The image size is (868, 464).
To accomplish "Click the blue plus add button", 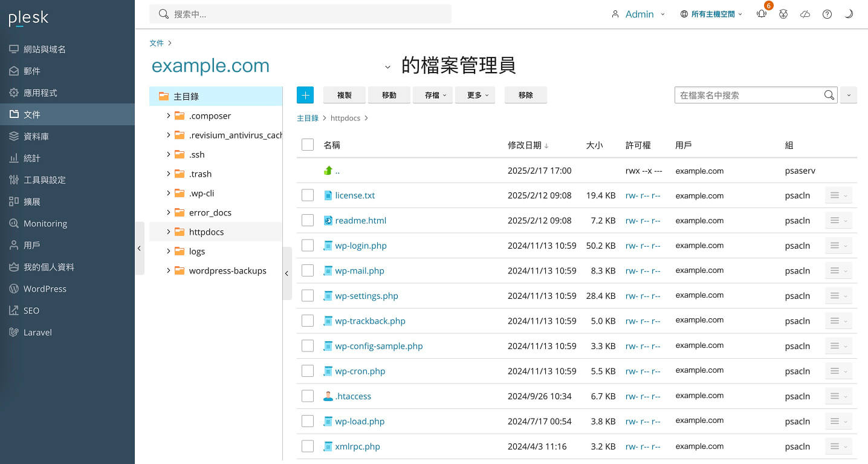I will [305, 95].
